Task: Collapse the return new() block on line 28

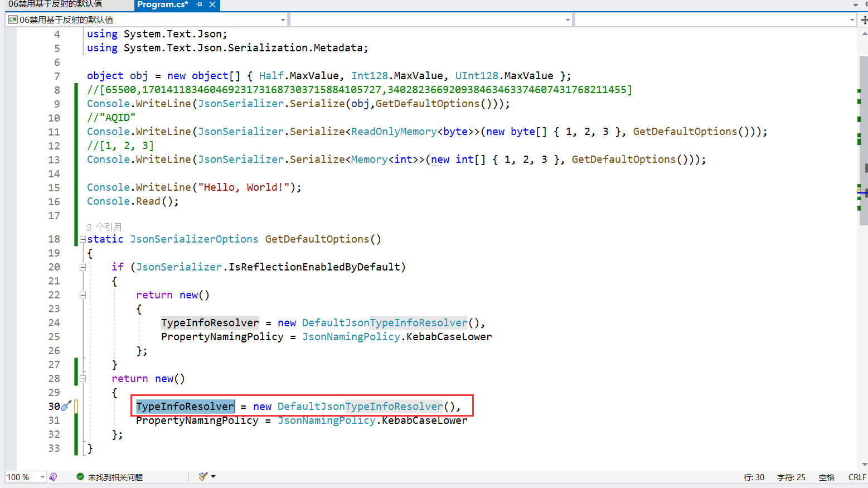Action: (x=83, y=379)
